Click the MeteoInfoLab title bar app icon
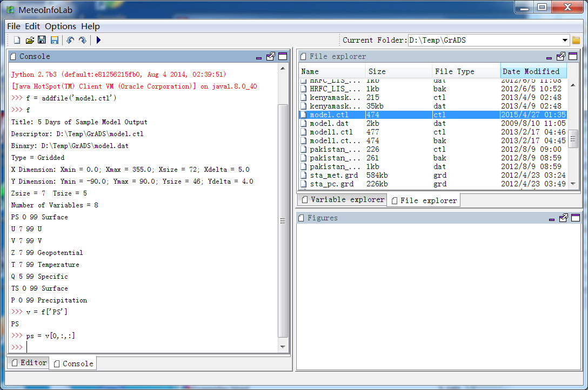This screenshot has height=390, width=588. (x=10, y=10)
